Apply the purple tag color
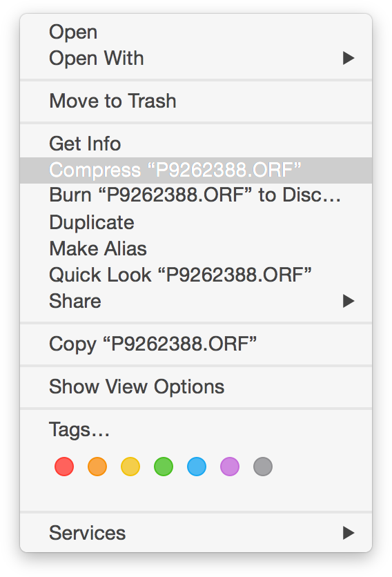 click(230, 467)
